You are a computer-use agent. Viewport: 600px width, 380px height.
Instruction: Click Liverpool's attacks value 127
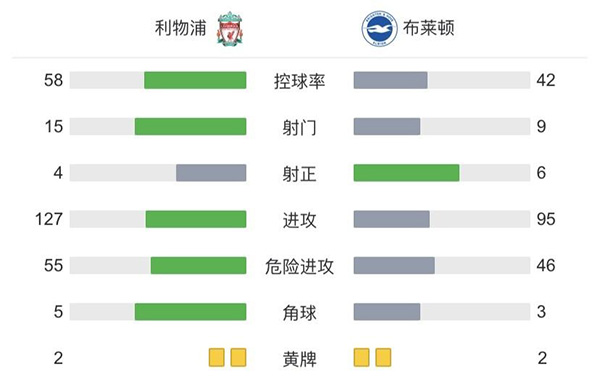click(x=49, y=219)
